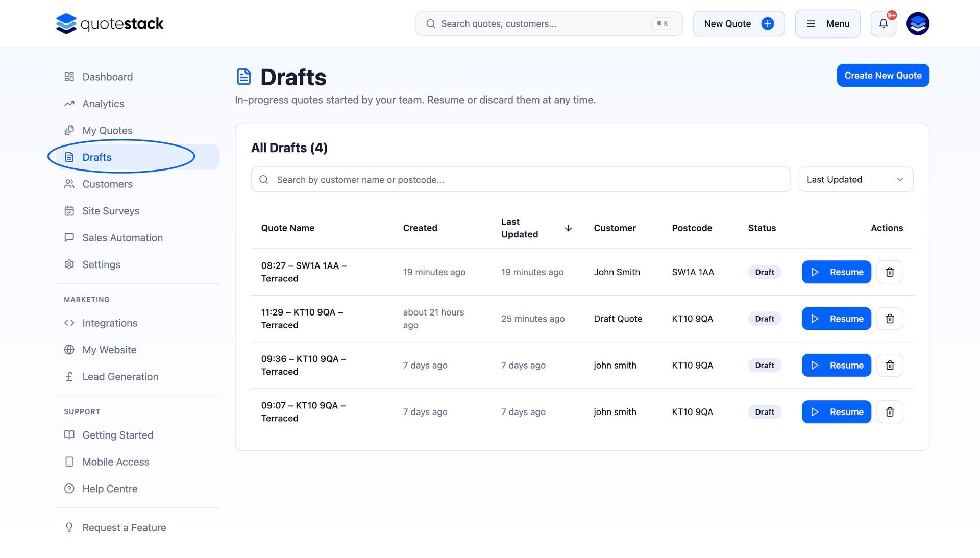Click the quotestack logo
Screen dimensions: 980x558
[110, 23]
